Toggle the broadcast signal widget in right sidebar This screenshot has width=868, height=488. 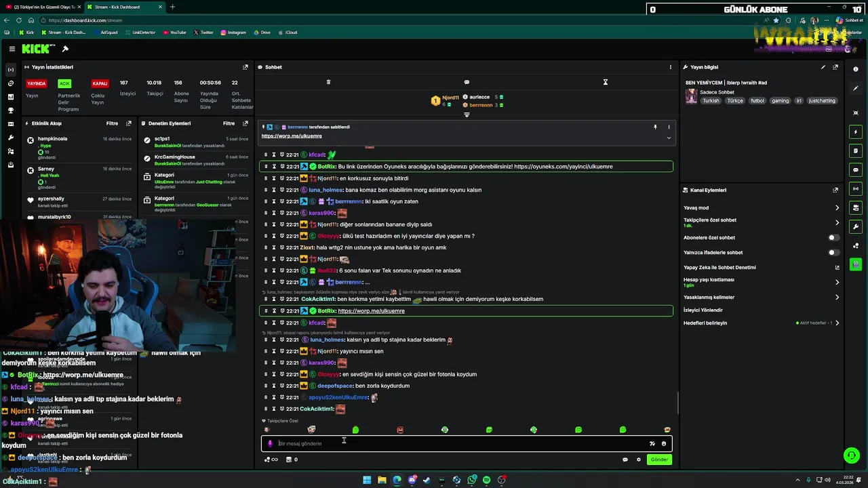[856, 188]
